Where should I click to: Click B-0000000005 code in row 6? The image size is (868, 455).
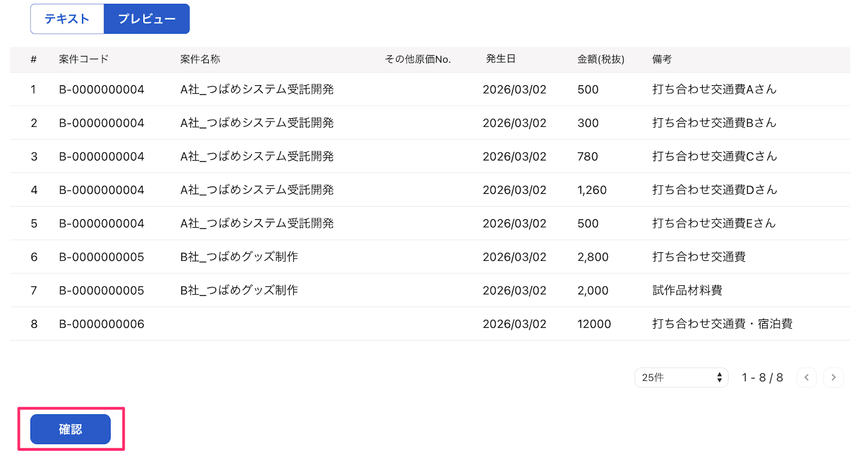pos(101,257)
